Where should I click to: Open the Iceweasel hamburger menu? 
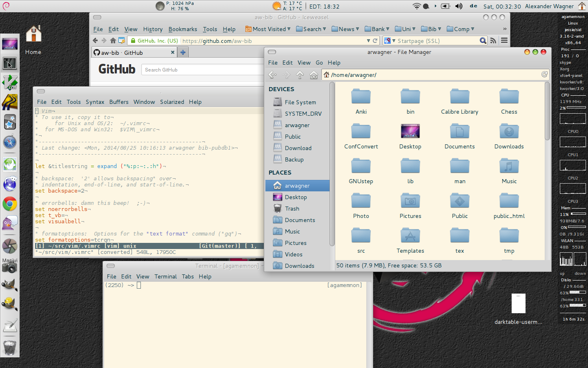click(504, 40)
